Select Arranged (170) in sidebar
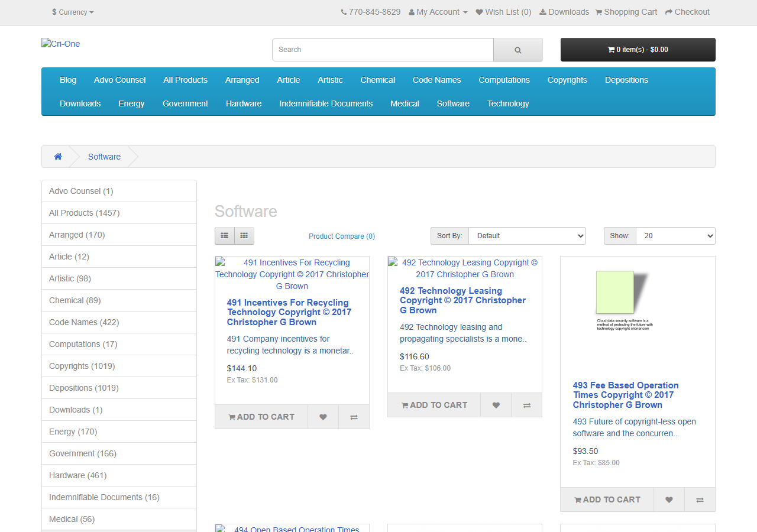The height and width of the screenshot is (532, 757). [119, 235]
